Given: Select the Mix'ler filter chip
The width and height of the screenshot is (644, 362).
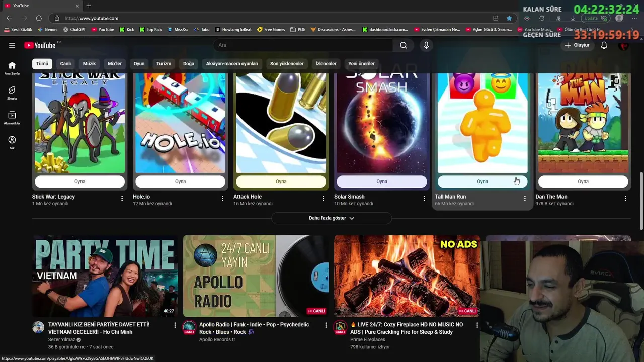Looking at the screenshot, I should pyautogui.click(x=115, y=64).
